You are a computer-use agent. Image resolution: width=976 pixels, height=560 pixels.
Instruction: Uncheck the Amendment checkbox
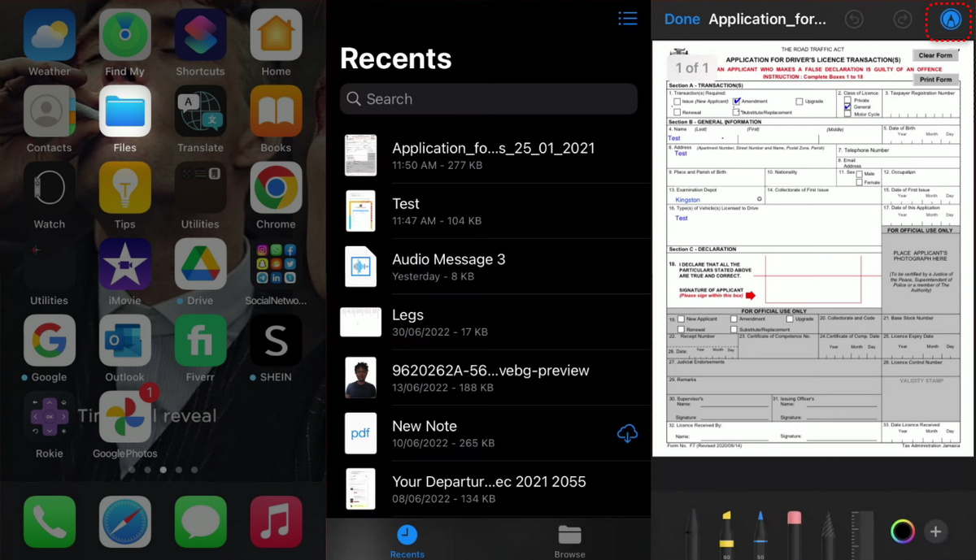click(736, 100)
